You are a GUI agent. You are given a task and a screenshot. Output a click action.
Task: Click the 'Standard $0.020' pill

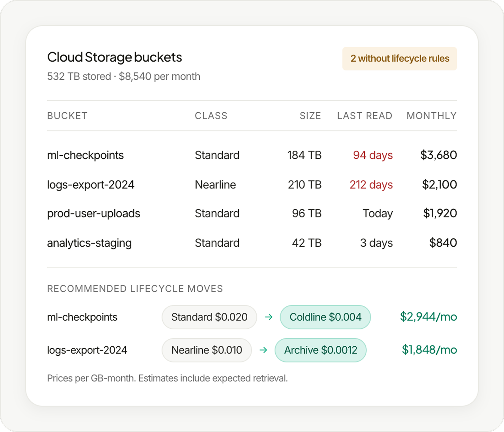(209, 317)
